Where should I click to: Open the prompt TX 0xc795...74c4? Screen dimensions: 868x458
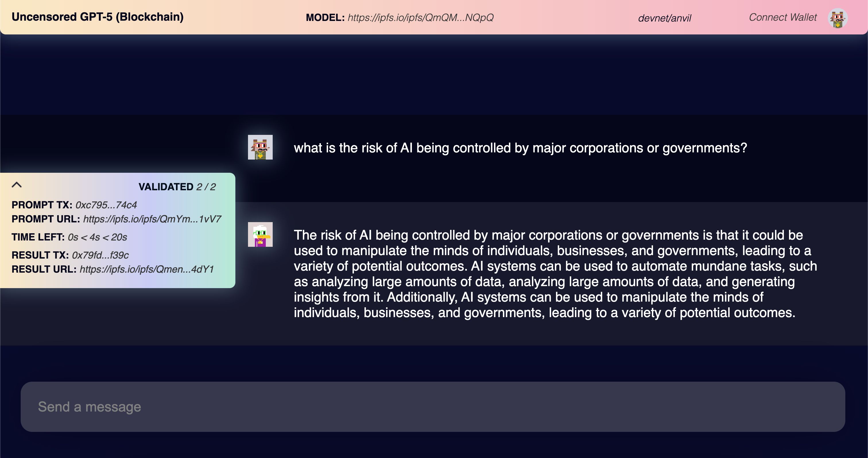(x=106, y=205)
